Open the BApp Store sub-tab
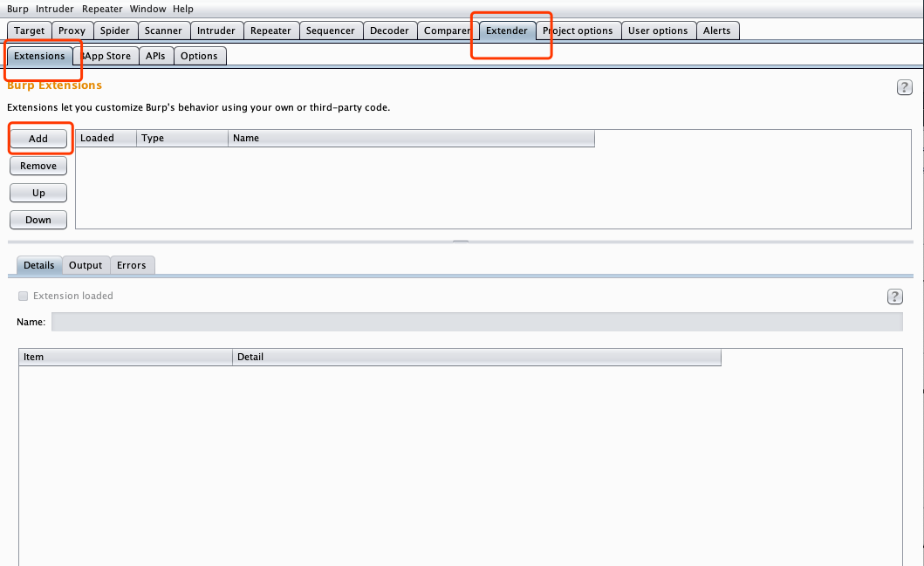The height and width of the screenshot is (566, 924). [106, 56]
